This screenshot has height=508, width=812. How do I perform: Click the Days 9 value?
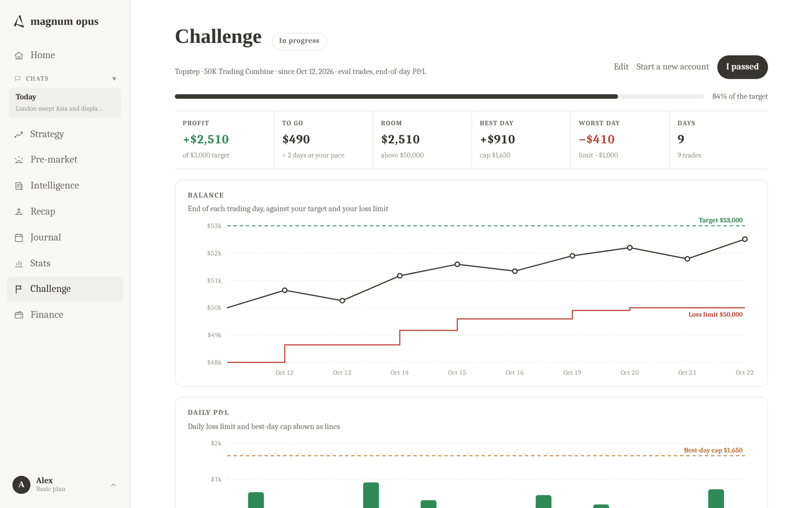681,139
